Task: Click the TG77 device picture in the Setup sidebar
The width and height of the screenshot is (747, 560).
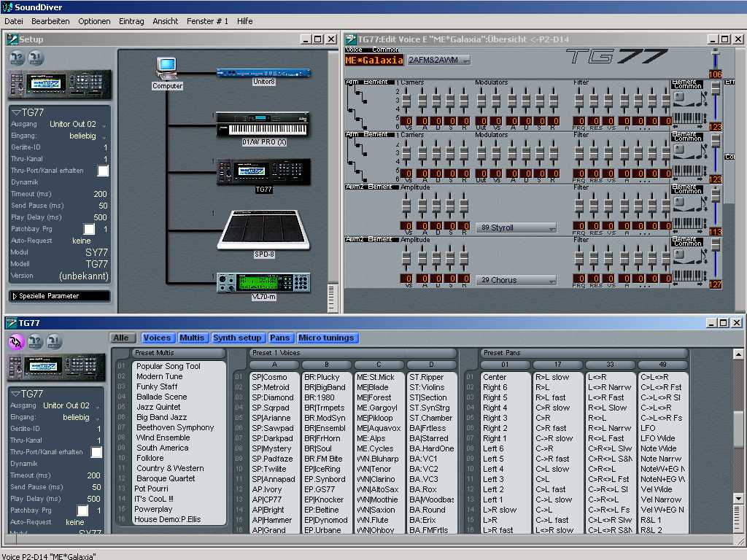Action: (60, 85)
